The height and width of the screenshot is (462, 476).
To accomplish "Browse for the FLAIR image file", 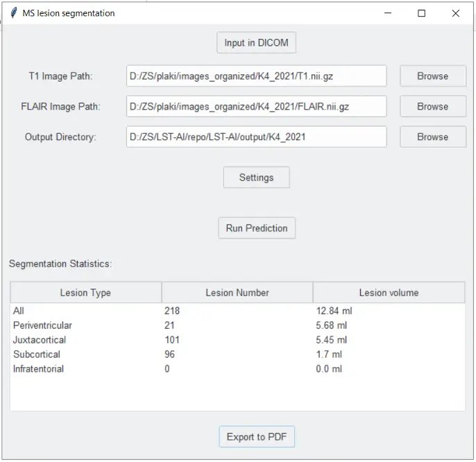I will tap(432, 107).
